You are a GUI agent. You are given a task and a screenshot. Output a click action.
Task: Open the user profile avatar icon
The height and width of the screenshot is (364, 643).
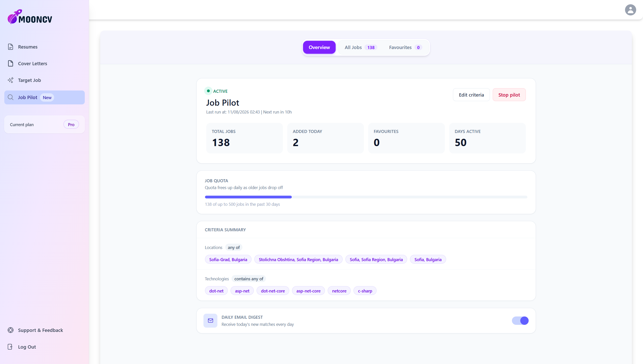(630, 10)
